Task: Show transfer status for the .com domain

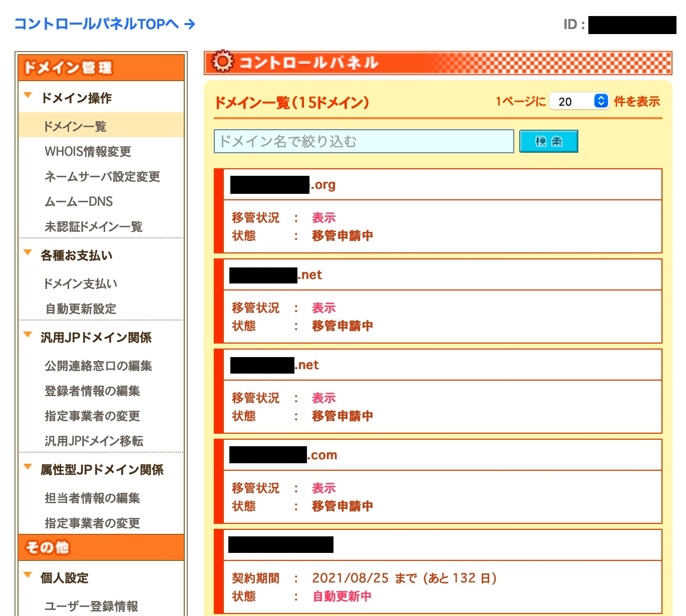Action: pyautogui.click(x=323, y=488)
